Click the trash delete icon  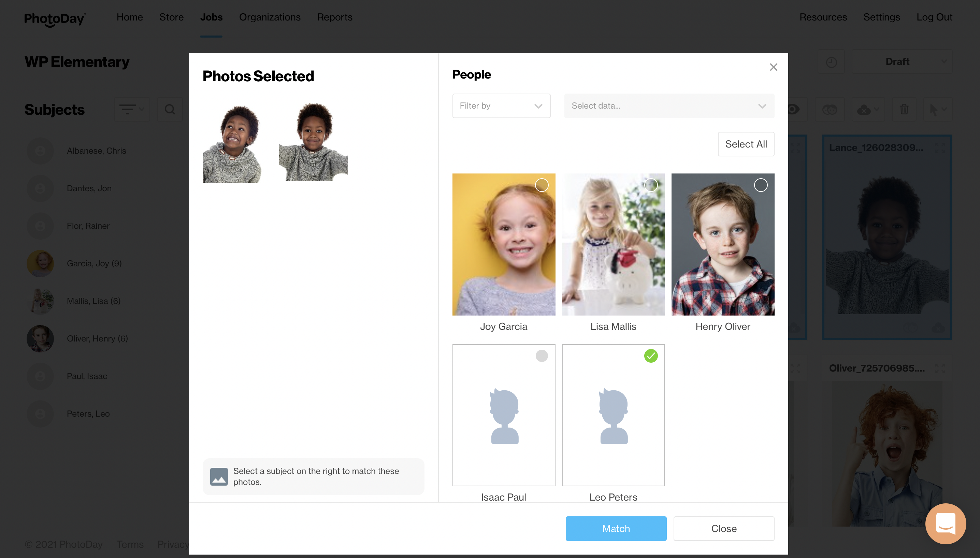point(904,110)
